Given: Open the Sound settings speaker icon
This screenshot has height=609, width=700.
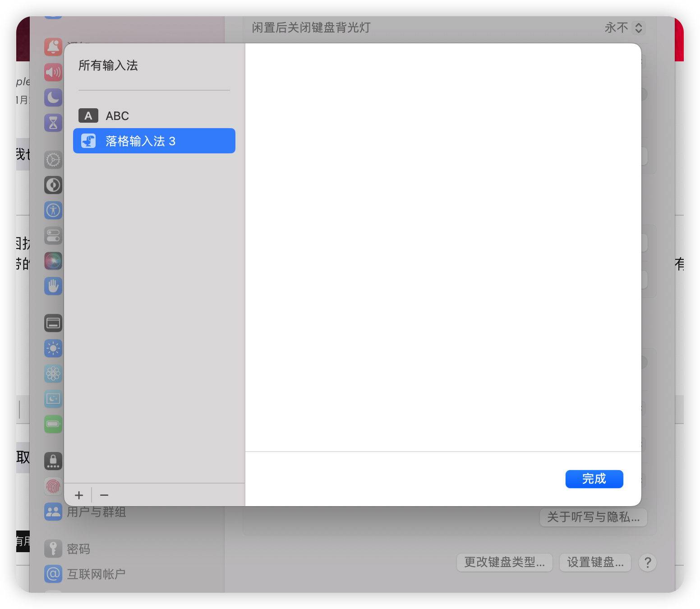Looking at the screenshot, I should tap(53, 72).
